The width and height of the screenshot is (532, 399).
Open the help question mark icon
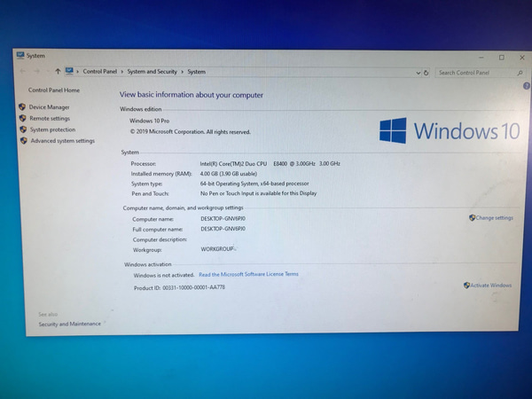(x=520, y=87)
